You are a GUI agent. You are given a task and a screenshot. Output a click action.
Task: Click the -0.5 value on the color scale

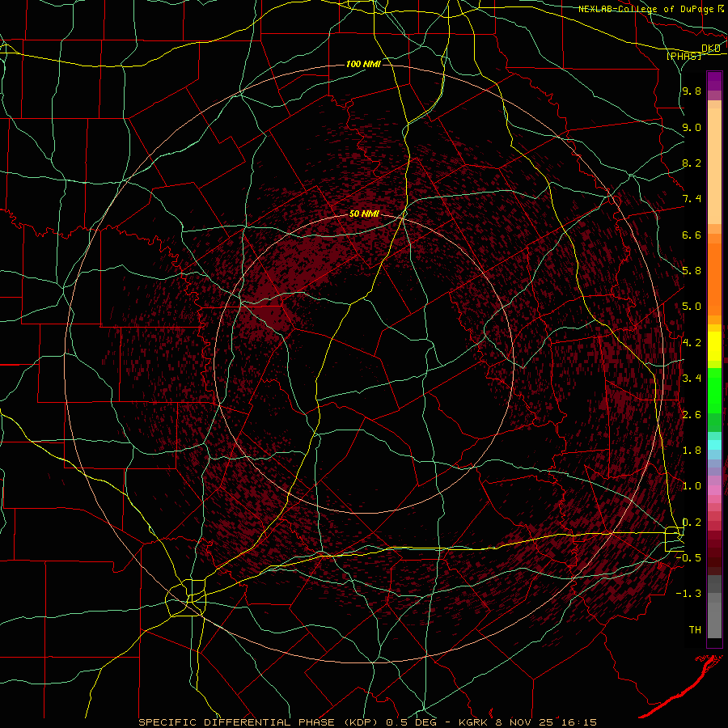point(688,558)
